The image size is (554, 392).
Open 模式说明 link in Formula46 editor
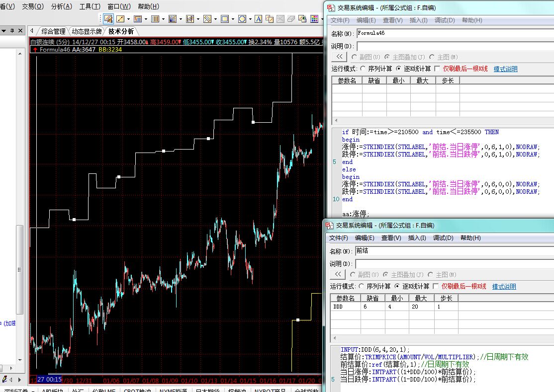click(506, 69)
